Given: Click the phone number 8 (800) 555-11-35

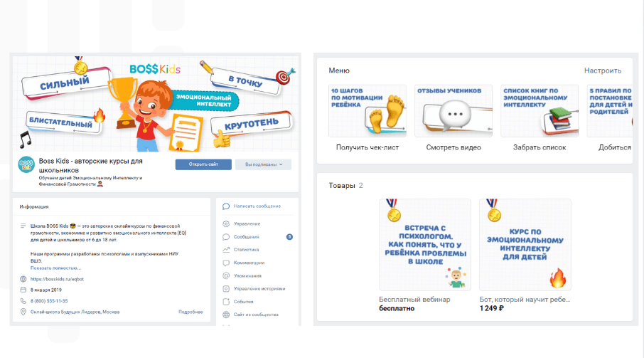Looking at the screenshot, I should click(49, 301).
